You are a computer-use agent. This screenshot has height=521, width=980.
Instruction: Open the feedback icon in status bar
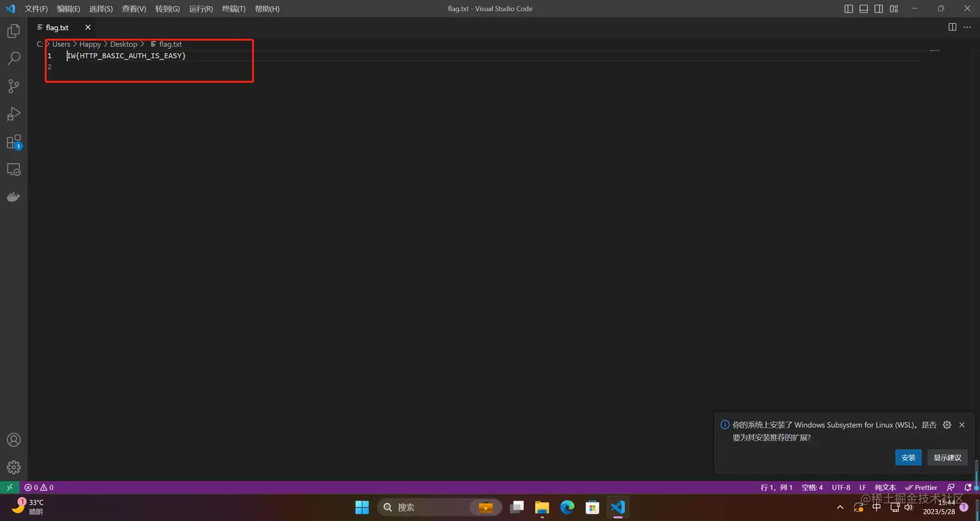(951, 487)
